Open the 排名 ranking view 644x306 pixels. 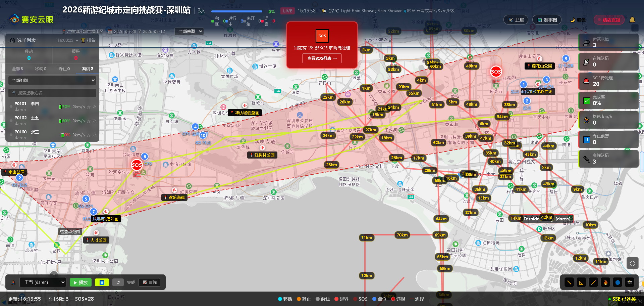pyautogui.click(x=88, y=40)
